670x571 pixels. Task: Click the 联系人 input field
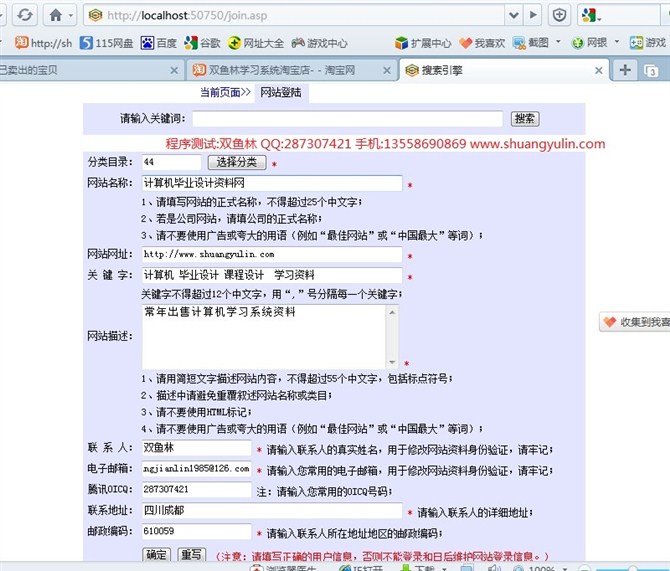tap(197, 448)
